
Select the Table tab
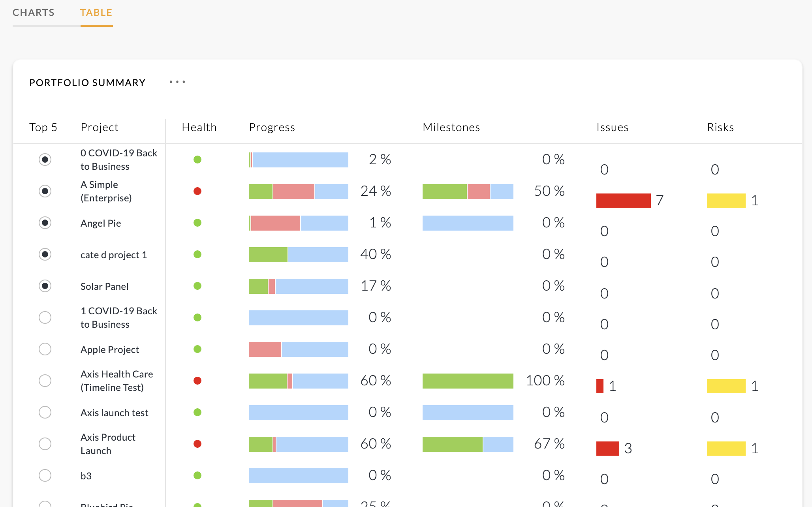[96, 13]
